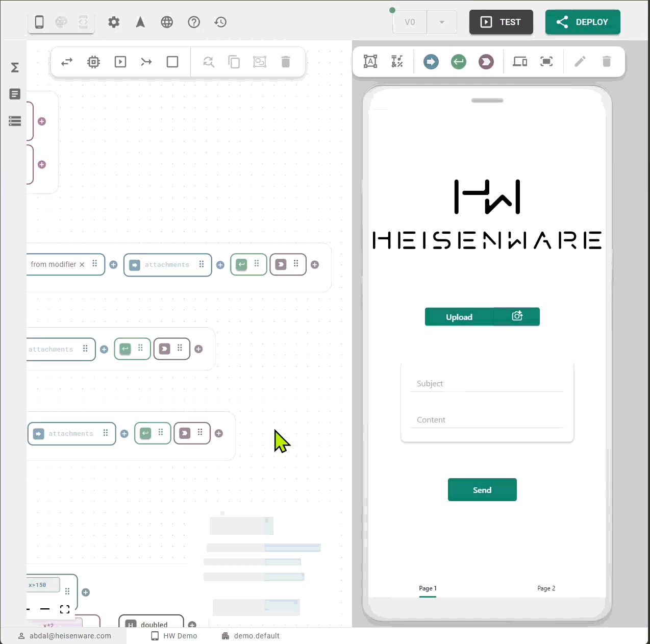Remove the 'from modifier' node tag
The height and width of the screenshot is (644, 650).
[x=82, y=264]
